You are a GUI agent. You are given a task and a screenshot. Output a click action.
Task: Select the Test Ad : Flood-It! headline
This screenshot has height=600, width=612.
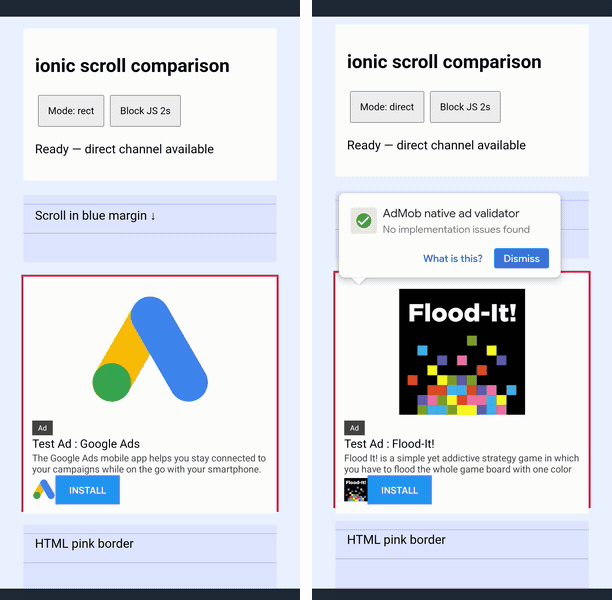pyautogui.click(x=389, y=444)
